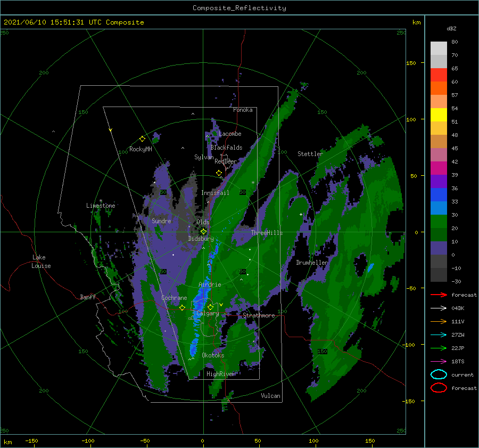Click the Stettler label
Viewport: 479px width, 448px height.
point(310,154)
